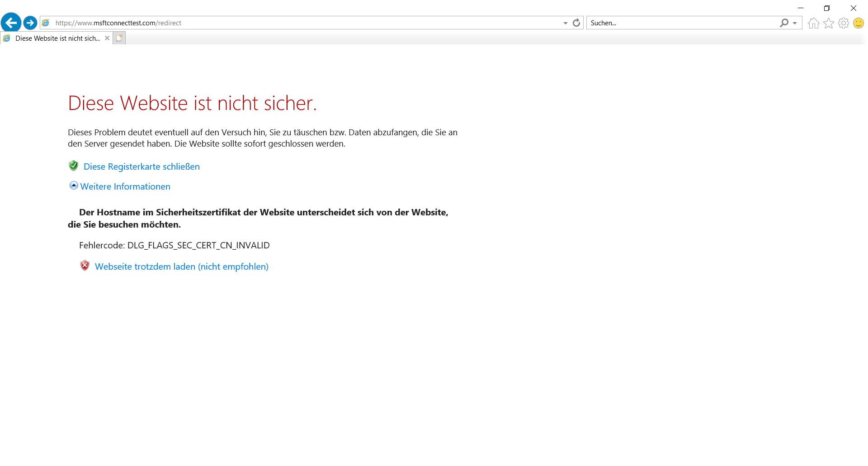Image resolution: width=868 pixels, height=466 pixels.
Task: Click the smiley feedback icon
Action: point(859,23)
